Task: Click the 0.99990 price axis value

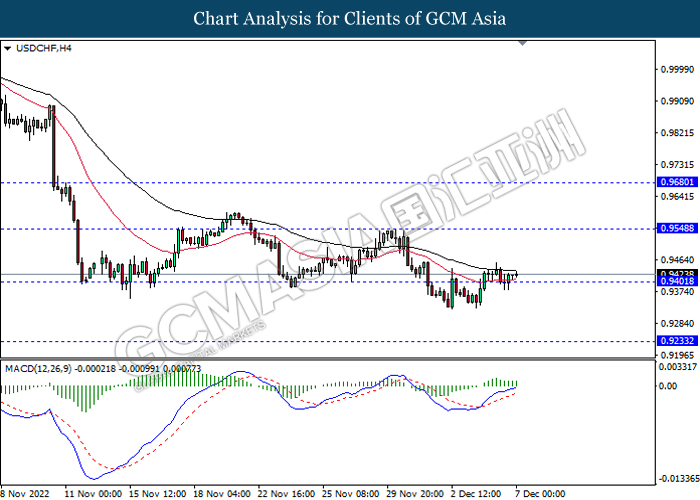Action: (677, 70)
